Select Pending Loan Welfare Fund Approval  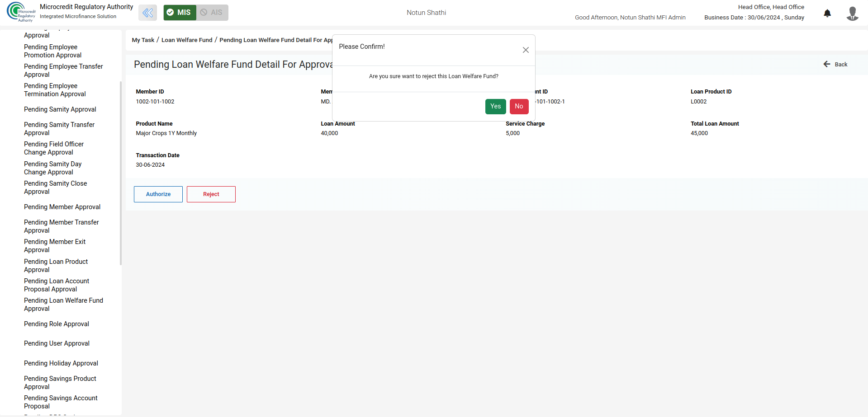[x=63, y=305]
